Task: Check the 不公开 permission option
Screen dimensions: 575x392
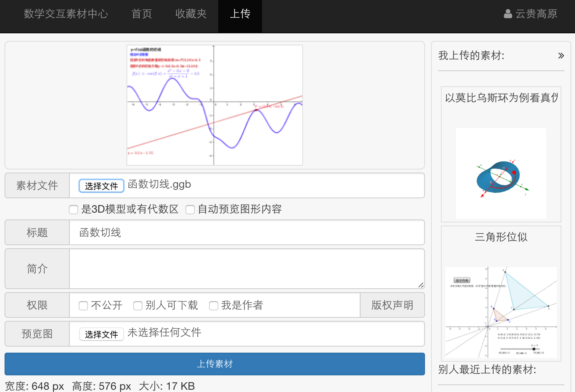Action: tap(83, 306)
